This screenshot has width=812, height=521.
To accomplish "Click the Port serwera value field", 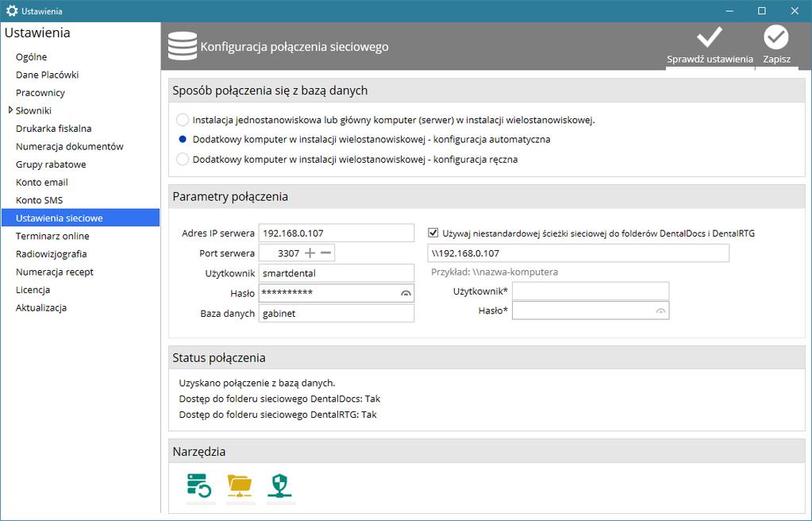I will (281, 253).
